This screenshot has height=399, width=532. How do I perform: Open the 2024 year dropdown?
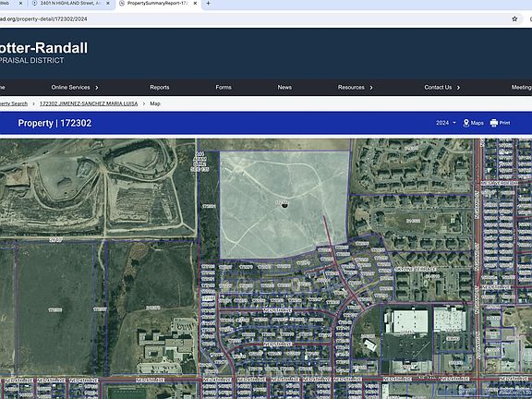tap(446, 123)
